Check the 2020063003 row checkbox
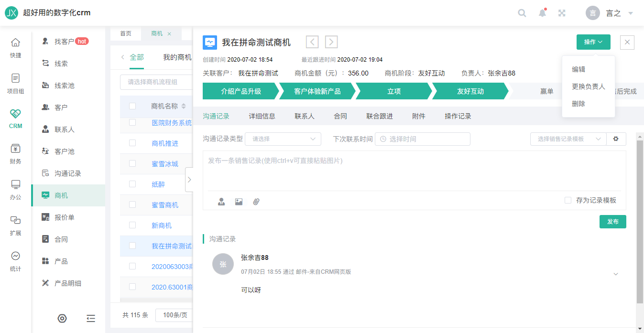This screenshot has height=333, width=644. pyautogui.click(x=132, y=266)
